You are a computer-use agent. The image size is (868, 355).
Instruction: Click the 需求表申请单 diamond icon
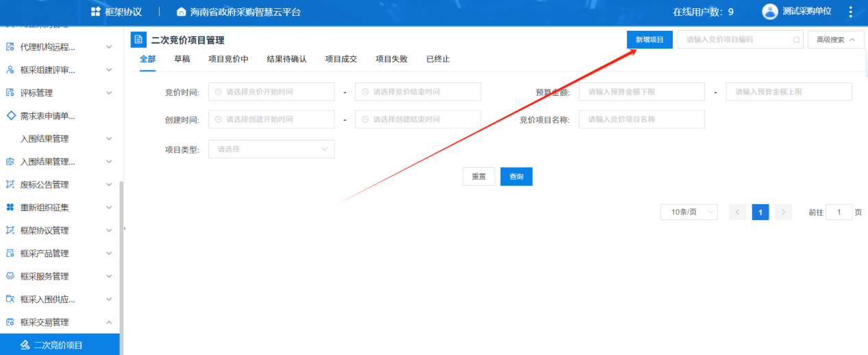click(x=10, y=116)
